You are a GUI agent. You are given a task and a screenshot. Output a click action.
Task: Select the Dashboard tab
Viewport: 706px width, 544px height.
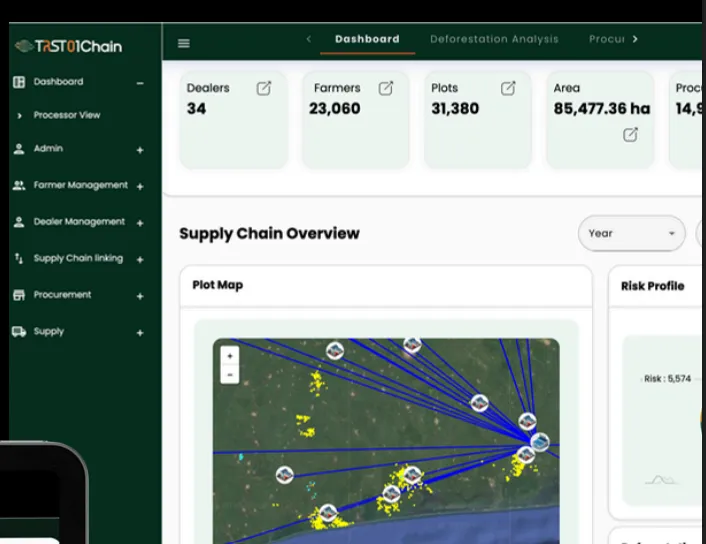(367, 39)
